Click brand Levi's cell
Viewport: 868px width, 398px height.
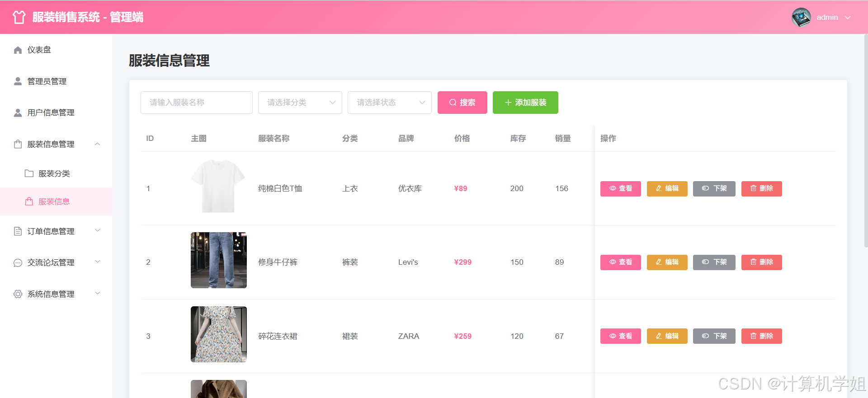[x=408, y=262]
